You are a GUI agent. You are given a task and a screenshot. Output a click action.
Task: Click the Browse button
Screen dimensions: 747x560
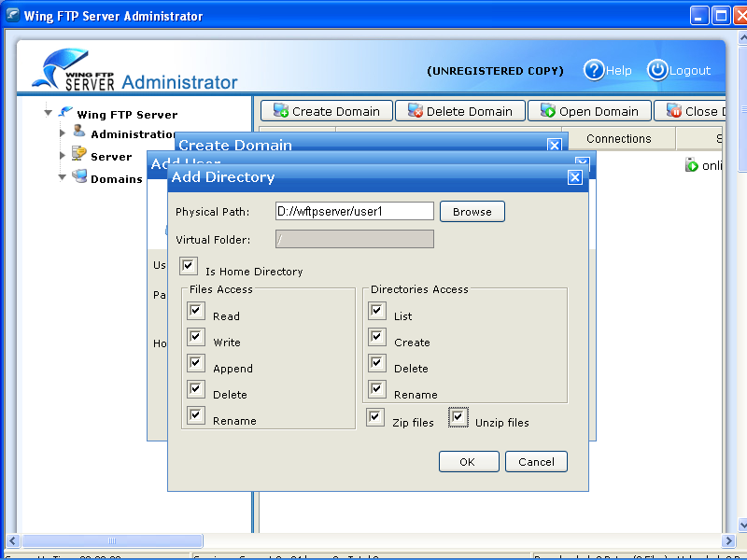coord(472,211)
